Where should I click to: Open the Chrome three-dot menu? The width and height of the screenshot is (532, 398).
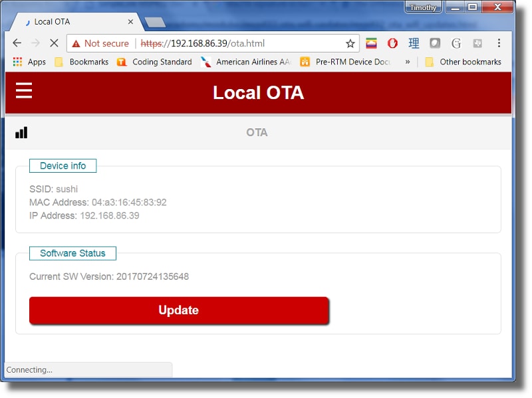pyautogui.click(x=499, y=43)
